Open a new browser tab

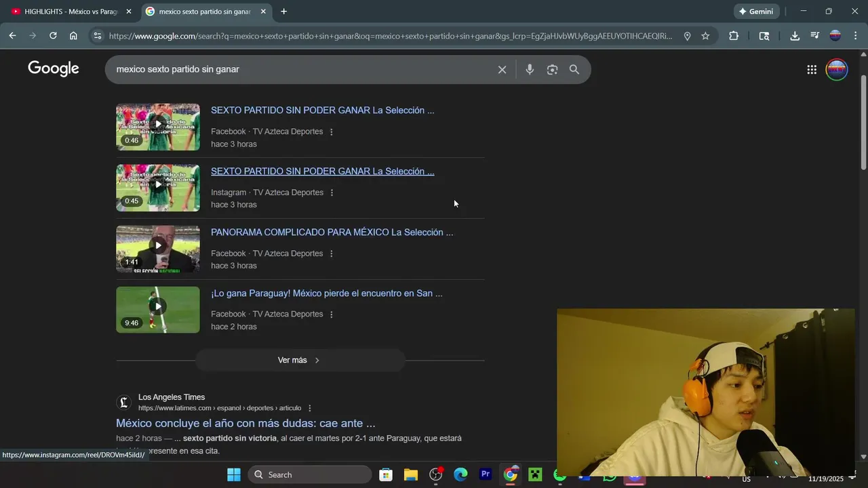coord(283,12)
